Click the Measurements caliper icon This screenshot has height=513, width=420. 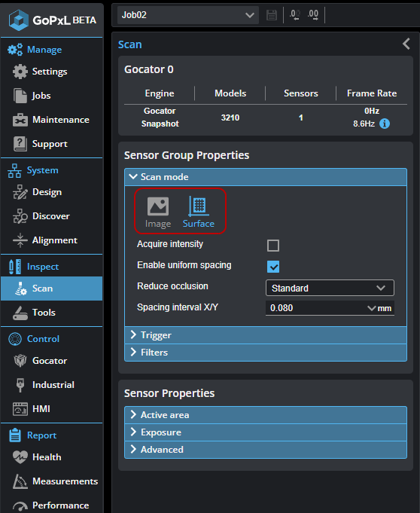pyautogui.click(x=20, y=481)
